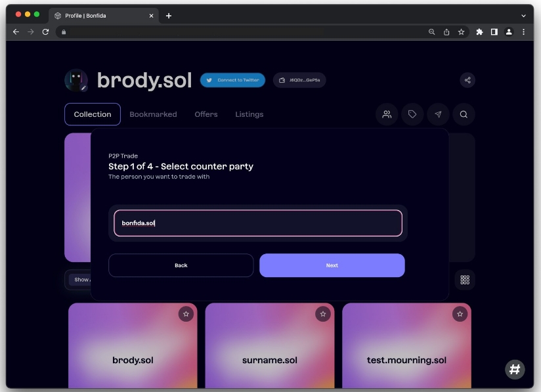The width and height of the screenshot is (541, 392).
Task: Open the surname.sol domain card
Action: point(270,346)
